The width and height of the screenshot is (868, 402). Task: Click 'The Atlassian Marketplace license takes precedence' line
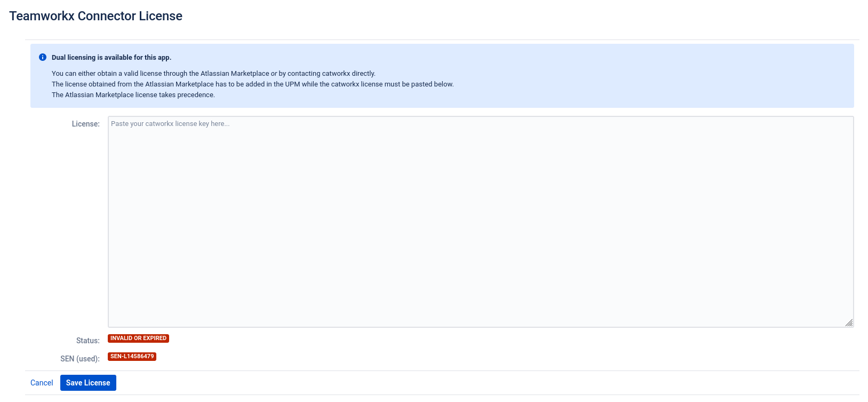pyautogui.click(x=133, y=95)
